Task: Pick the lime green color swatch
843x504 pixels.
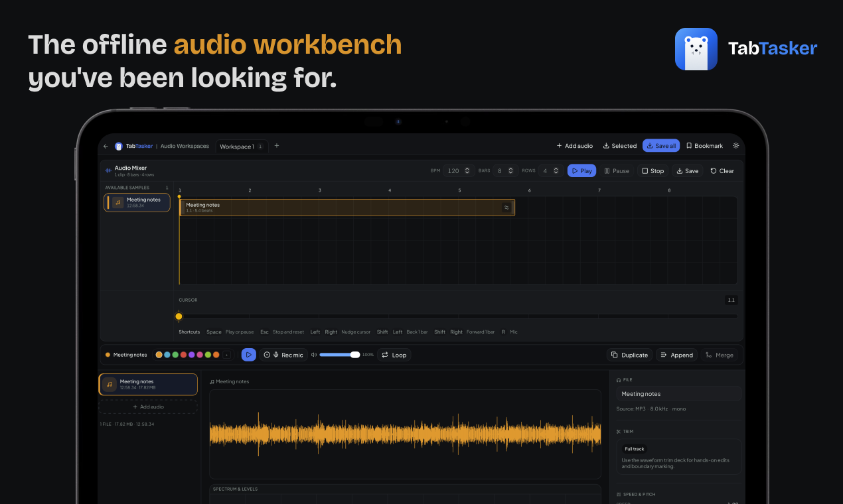Action: click(x=208, y=355)
